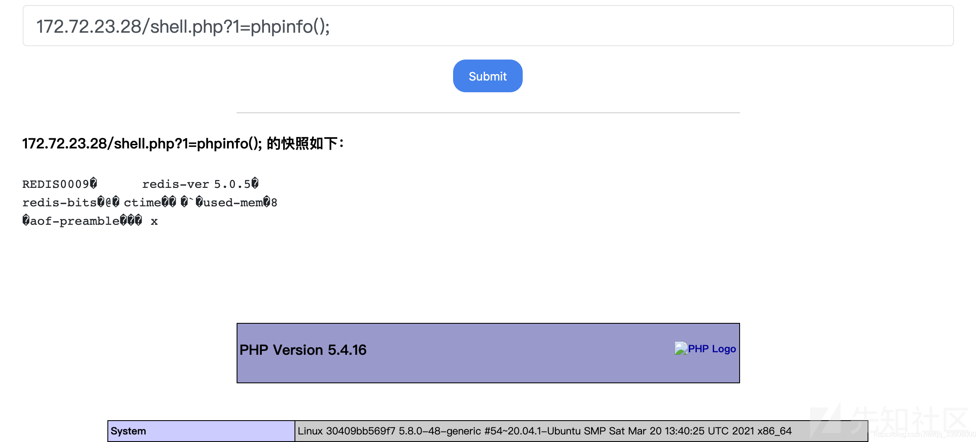This screenshot has width=980, height=442.
Task: Click the URL input field
Action: pos(488,26)
